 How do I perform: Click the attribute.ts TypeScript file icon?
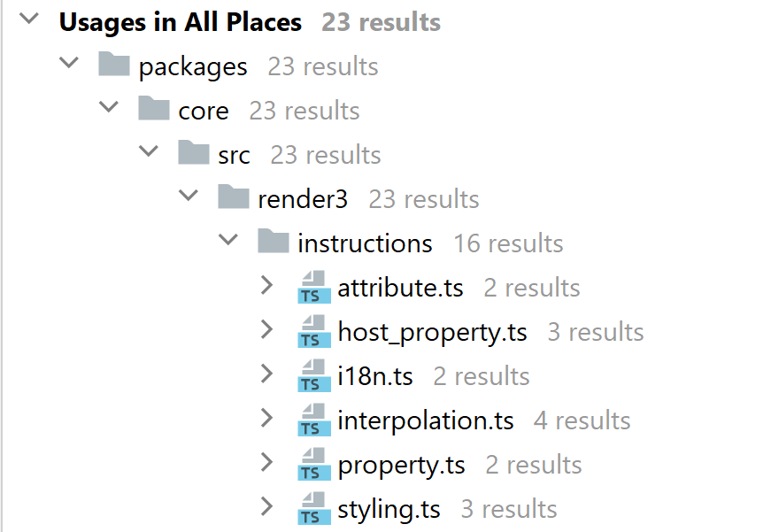pyautogui.click(x=313, y=287)
